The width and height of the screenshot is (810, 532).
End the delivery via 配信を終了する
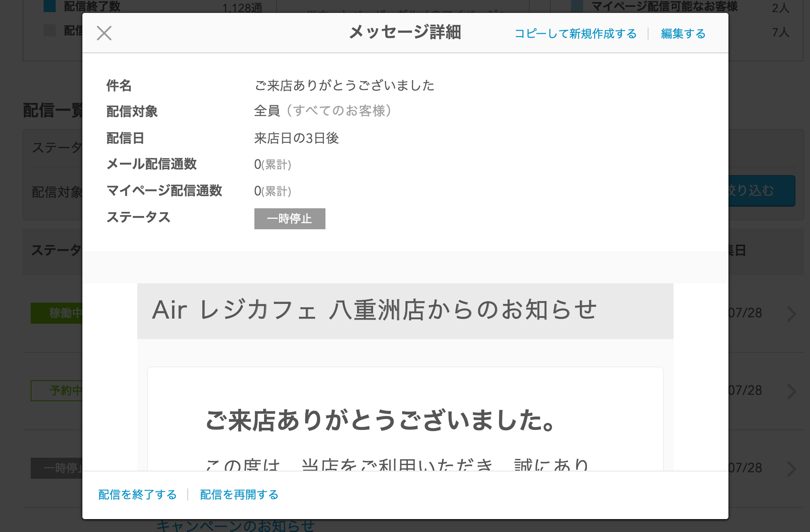[x=137, y=494]
